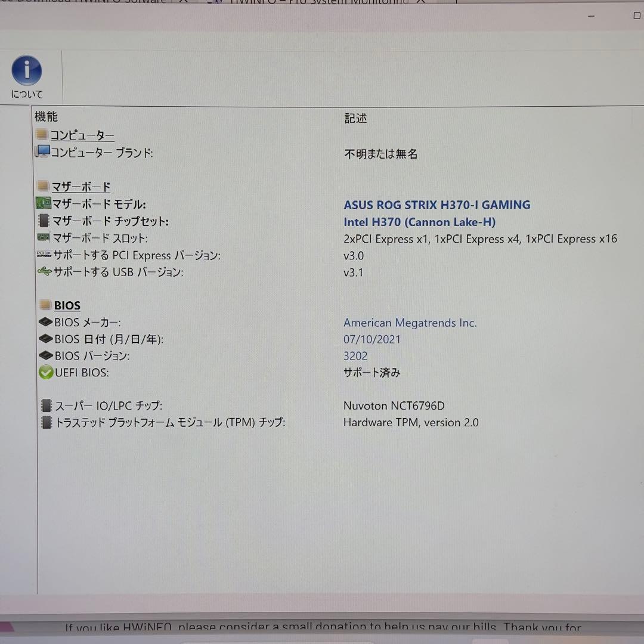Image resolution: width=644 pixels, height=644 pixels.
Task: Select the コンピューター folder icon
Action: pos(42,134)
